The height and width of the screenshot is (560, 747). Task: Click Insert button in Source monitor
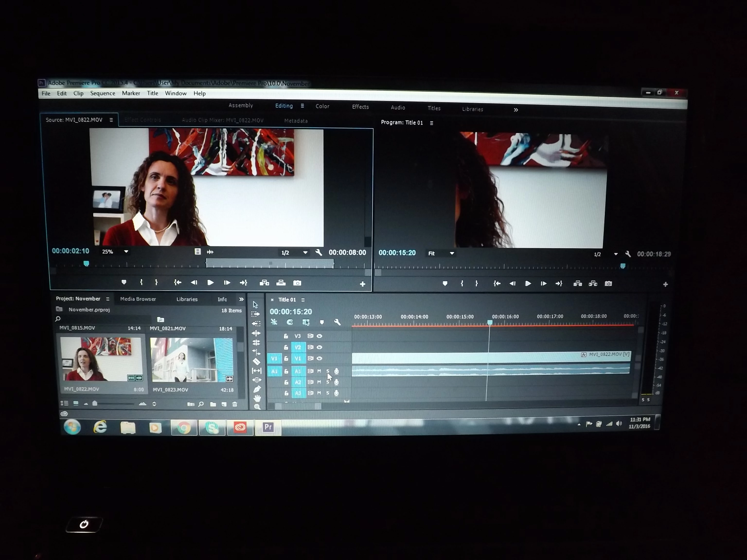[x=264, y=283]
